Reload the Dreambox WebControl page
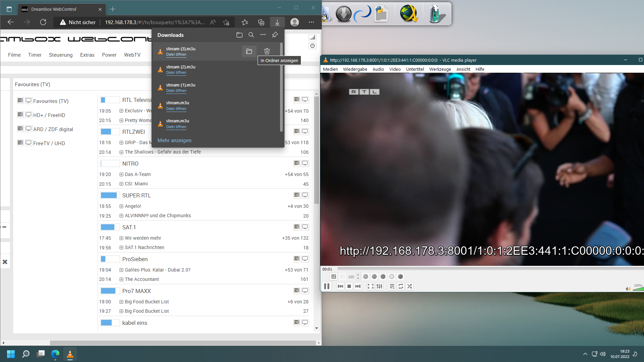This screenshot has height=362, width=644. click(x=43, y=22)
